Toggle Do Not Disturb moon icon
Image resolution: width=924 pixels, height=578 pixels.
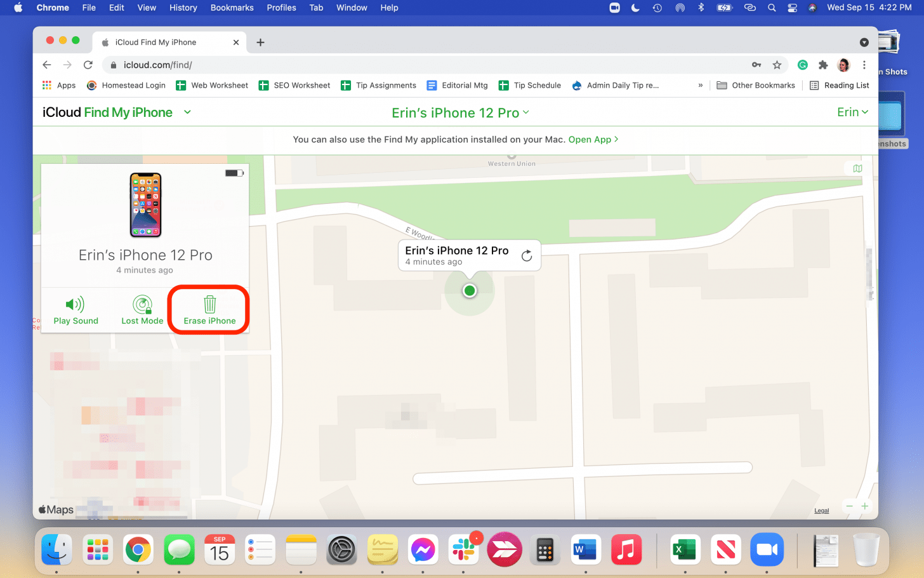(635, 8)
